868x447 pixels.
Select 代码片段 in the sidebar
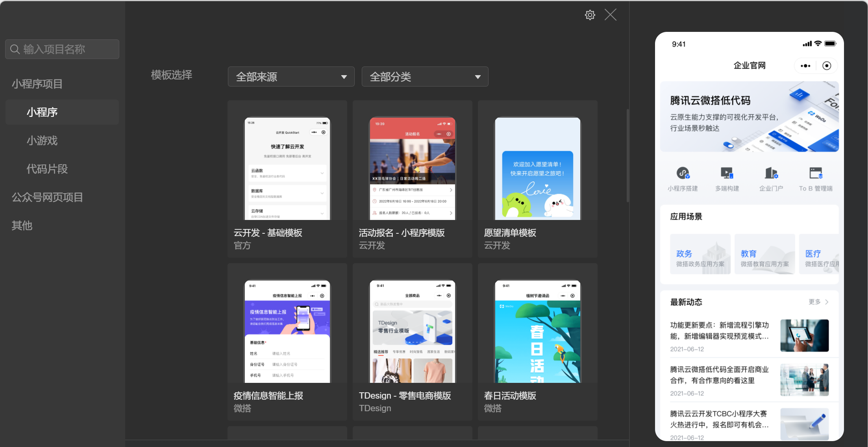47,169
